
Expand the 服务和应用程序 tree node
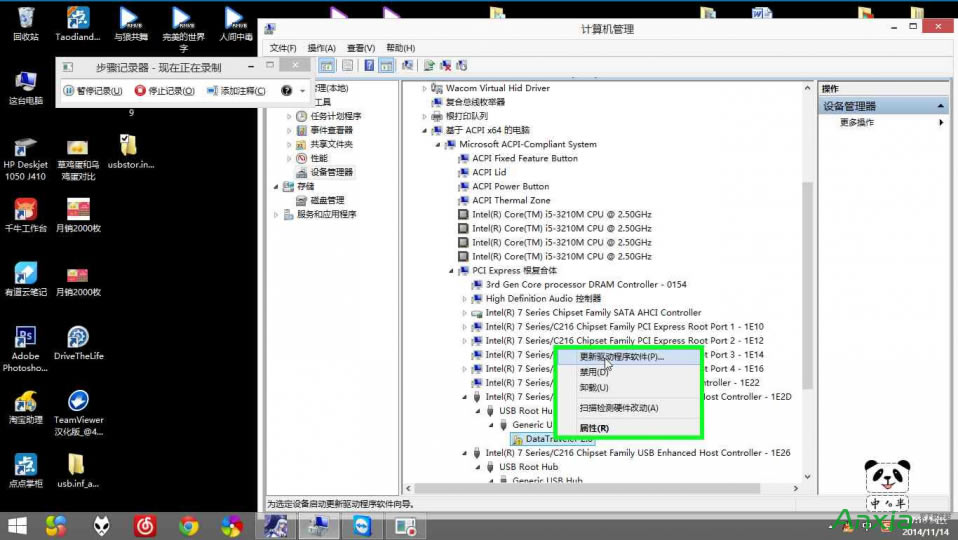click(276, 214)
